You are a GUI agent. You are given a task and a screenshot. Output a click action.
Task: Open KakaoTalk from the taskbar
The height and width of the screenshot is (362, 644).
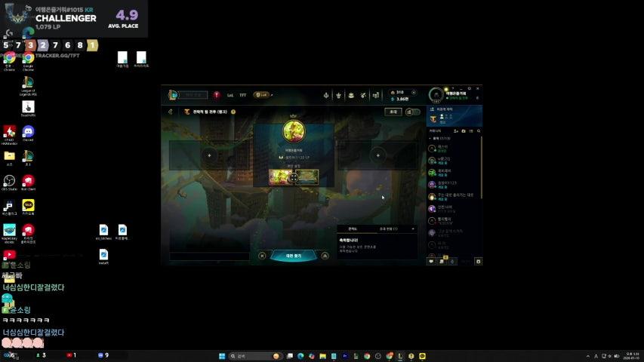422,356
